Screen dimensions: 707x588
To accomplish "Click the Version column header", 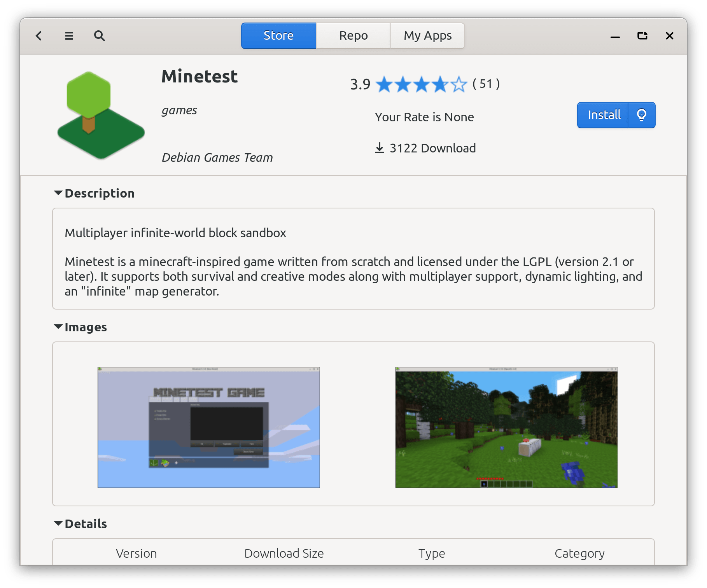I will pos(136,553).
